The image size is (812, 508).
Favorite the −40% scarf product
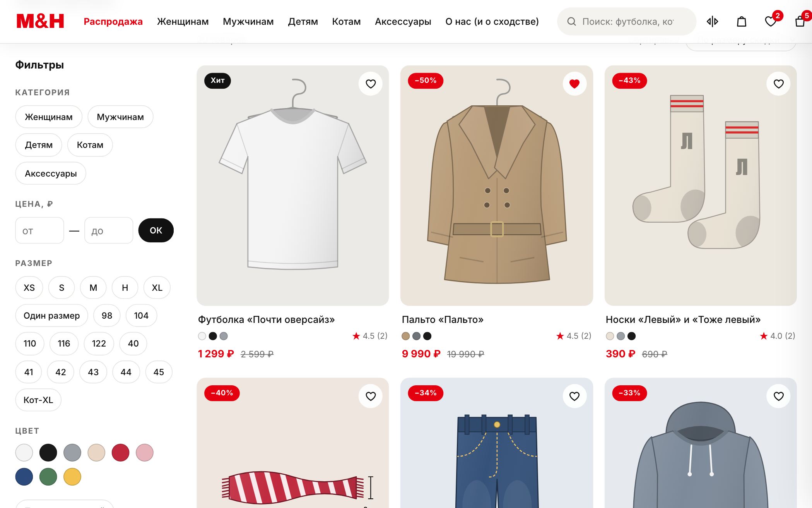click(x=371, y=396)
